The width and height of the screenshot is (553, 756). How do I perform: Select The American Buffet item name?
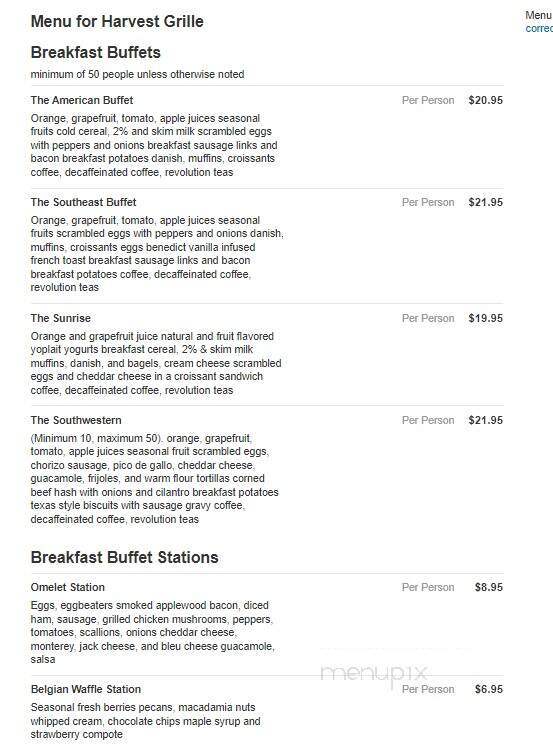pyautogui.click(x=81, y=100)
